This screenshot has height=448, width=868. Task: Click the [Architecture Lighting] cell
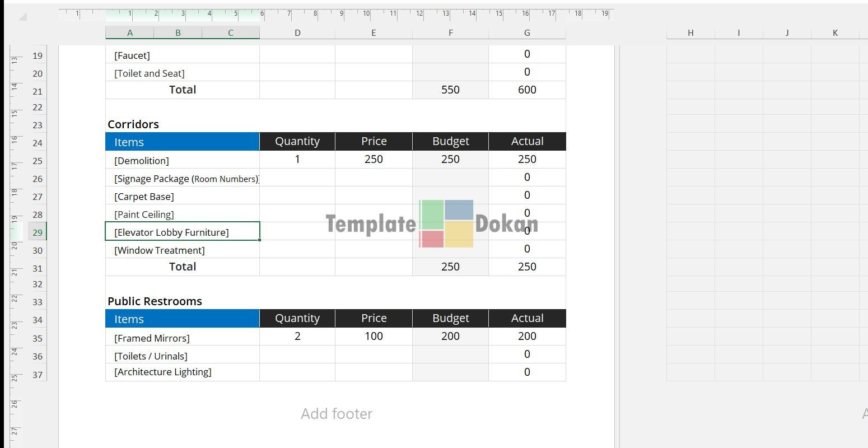[182, 372]
